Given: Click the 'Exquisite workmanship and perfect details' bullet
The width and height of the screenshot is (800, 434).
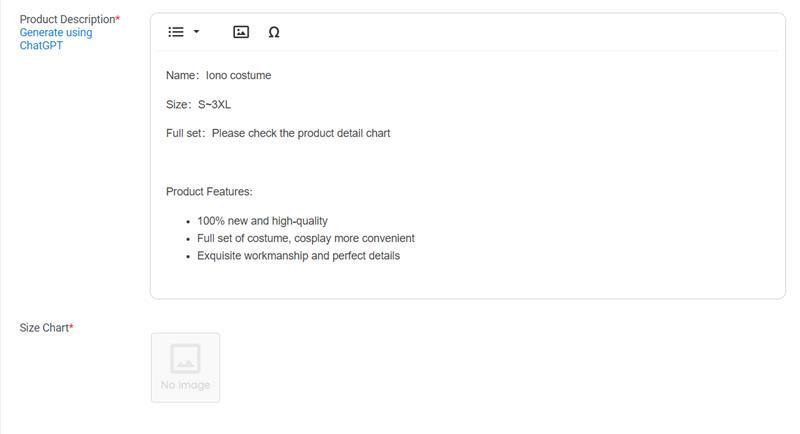Looking at the screenshot, I should 298,256.
